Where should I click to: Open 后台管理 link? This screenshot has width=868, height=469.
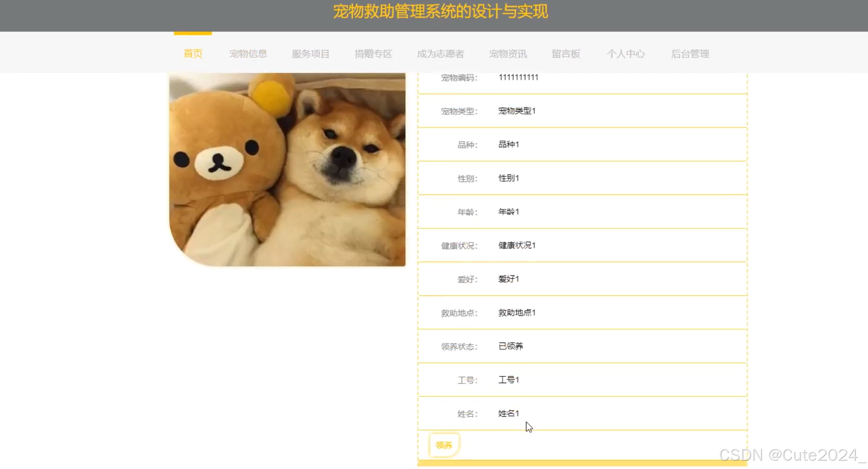pyautogui.click(x=690, y=54)
